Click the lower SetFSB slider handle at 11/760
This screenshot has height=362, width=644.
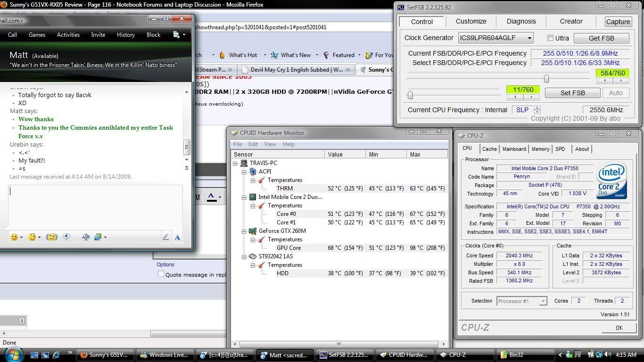click(410, 95)
